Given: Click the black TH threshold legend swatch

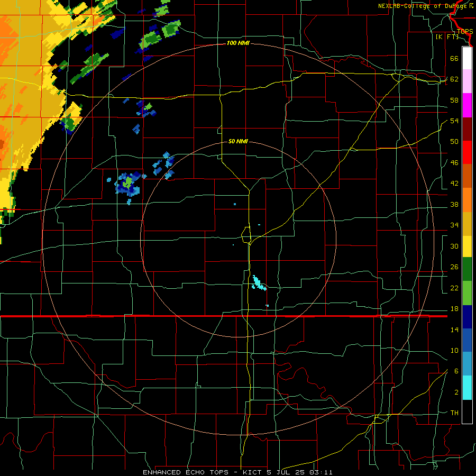Looking at the screenshot, I should coord(467,411).
